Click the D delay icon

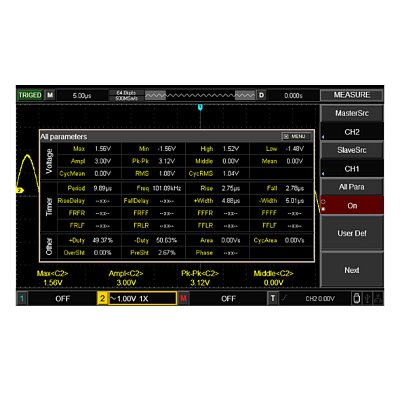pyautogui.click(x=262, y=95)
